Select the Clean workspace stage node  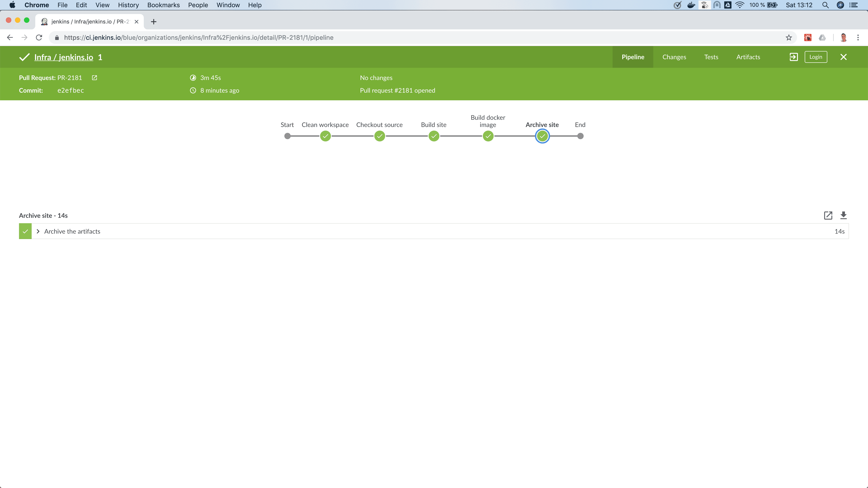325,136
